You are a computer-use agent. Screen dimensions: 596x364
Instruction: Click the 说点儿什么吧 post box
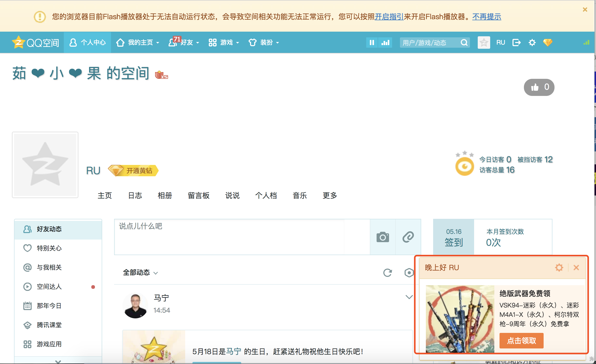pyautogui.click(x=242, y=237)
